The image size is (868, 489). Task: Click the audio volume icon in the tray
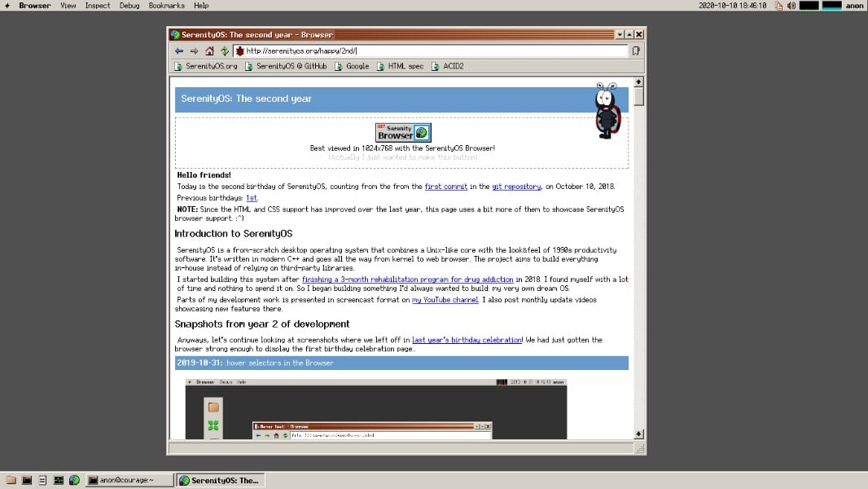(x=791, y=6)
